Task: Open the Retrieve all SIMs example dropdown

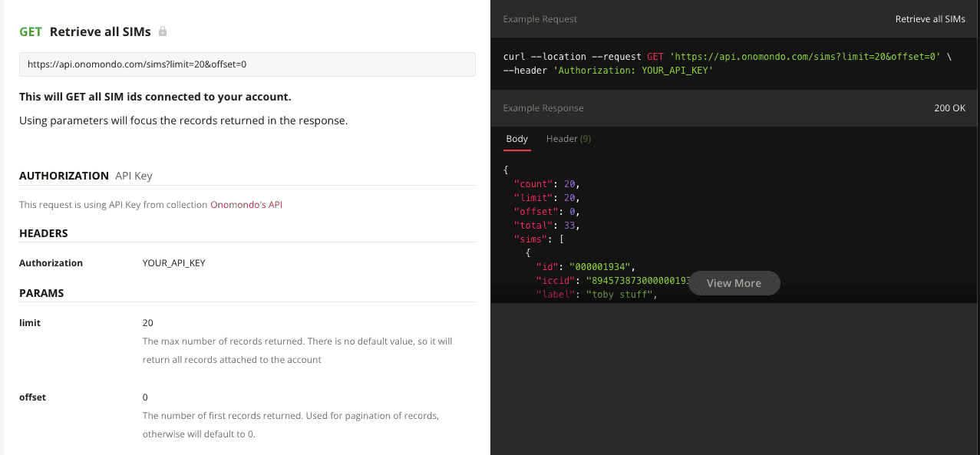Action: tap(929, 19)
